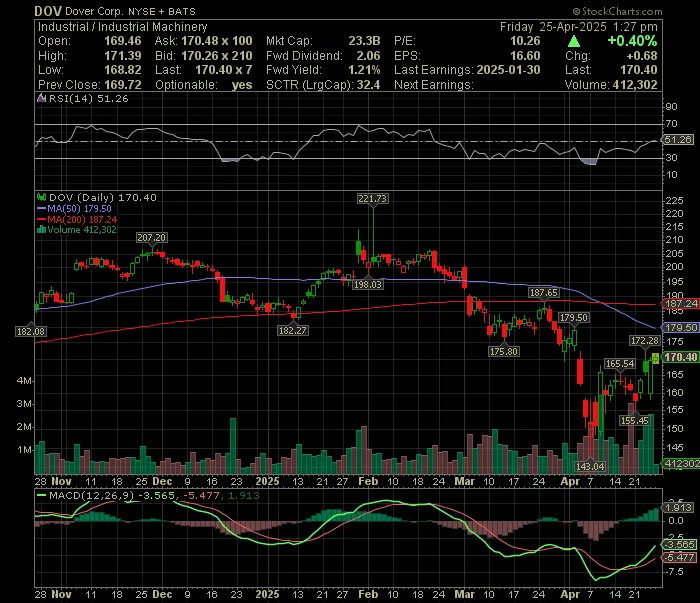This screenshot has width=700, height=603.
Task: Click the 187.65 price label
Action: pyautogui.click(x=543, y=293)
